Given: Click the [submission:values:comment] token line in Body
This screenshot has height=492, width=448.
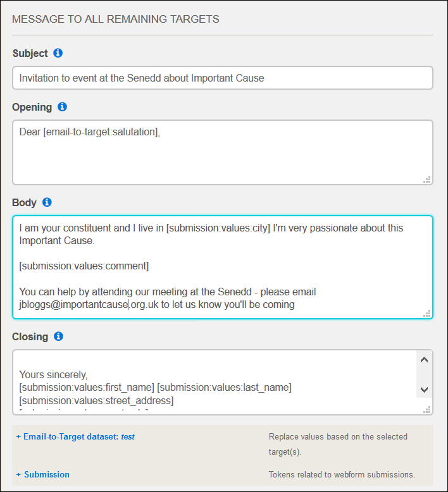Looking at the screenshot, I should 84,266.
